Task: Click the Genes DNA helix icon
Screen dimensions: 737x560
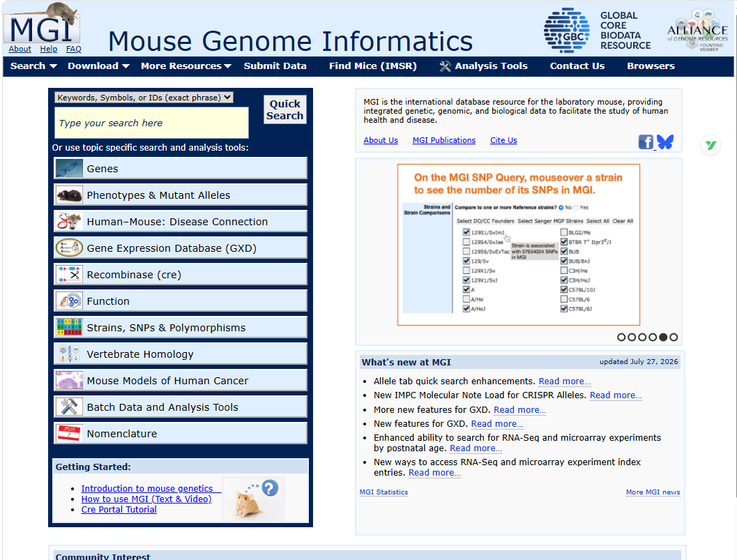Action: [69, 168]
